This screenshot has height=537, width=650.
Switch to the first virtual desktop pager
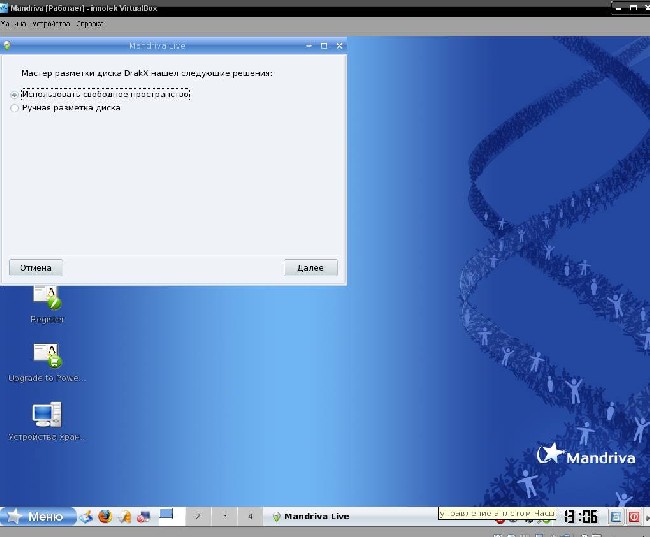(172, 516)
